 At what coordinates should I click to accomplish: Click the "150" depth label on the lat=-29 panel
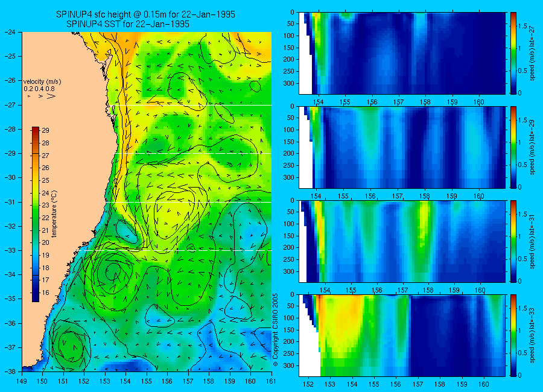pos(288,142)
